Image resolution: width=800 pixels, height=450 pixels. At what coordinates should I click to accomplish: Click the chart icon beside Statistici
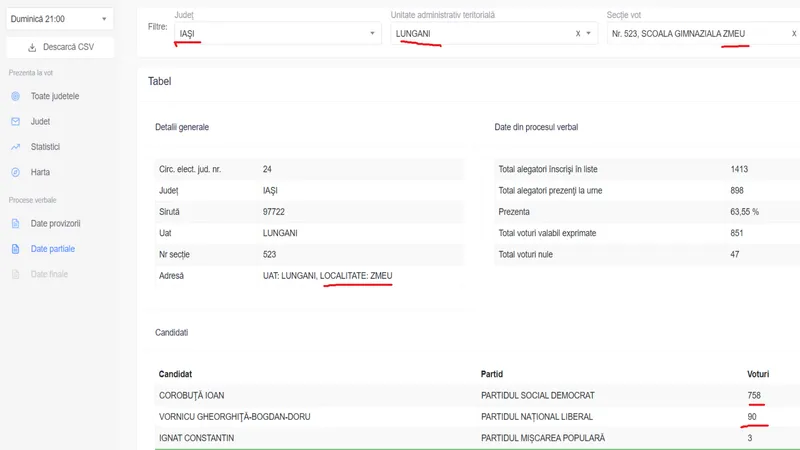(15, 147)
